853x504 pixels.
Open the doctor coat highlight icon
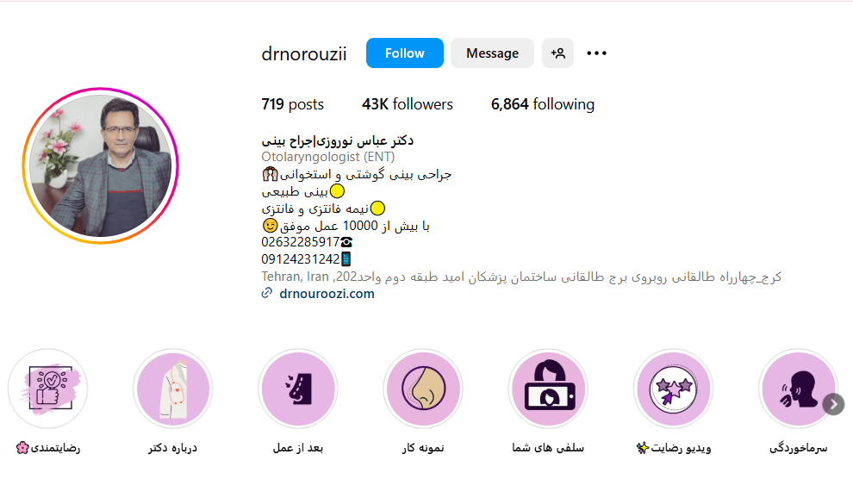tap(173, 389)
